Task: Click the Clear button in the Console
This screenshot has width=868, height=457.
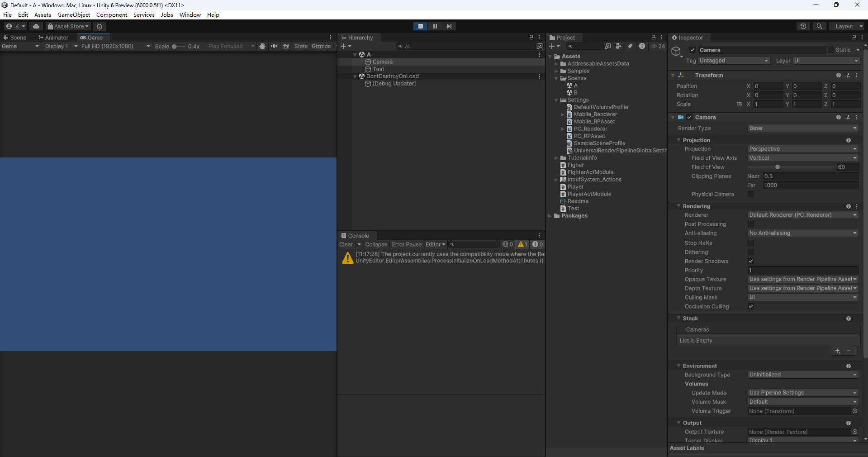Action: 345,244
